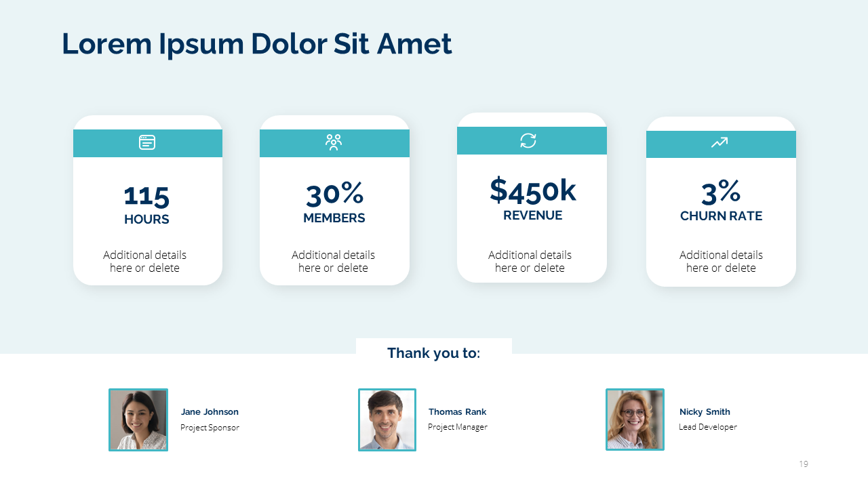Click the Jane Johnson name label
Viewport: 868px width, 488px height.
(x=210, y=412)
